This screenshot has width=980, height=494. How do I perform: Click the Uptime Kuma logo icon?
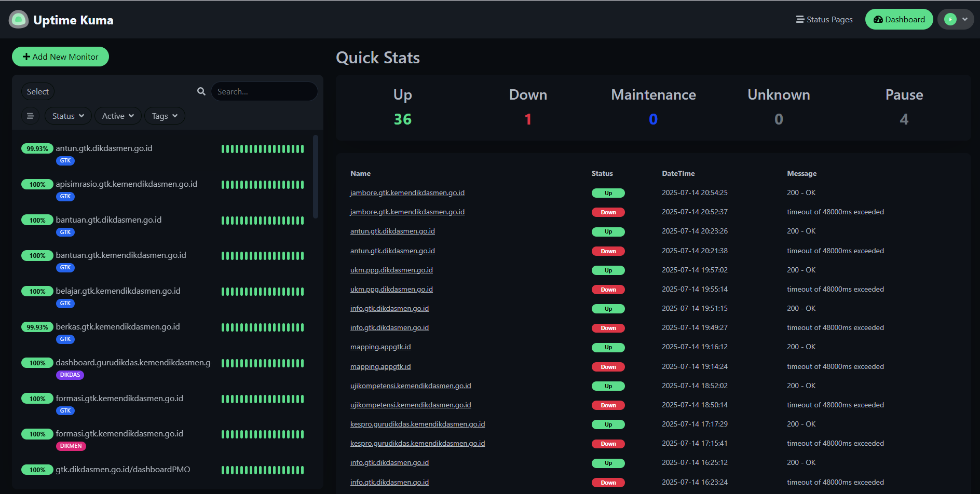click(19, 20)
